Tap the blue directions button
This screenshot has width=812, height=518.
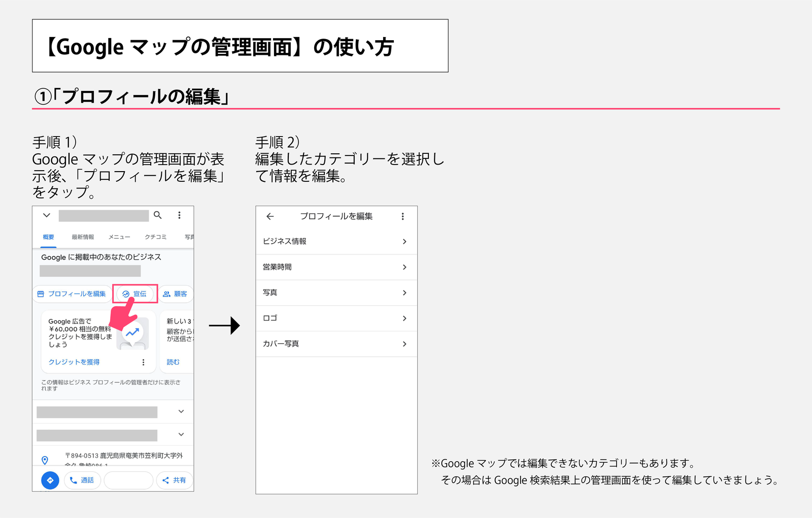click(50, 480)
